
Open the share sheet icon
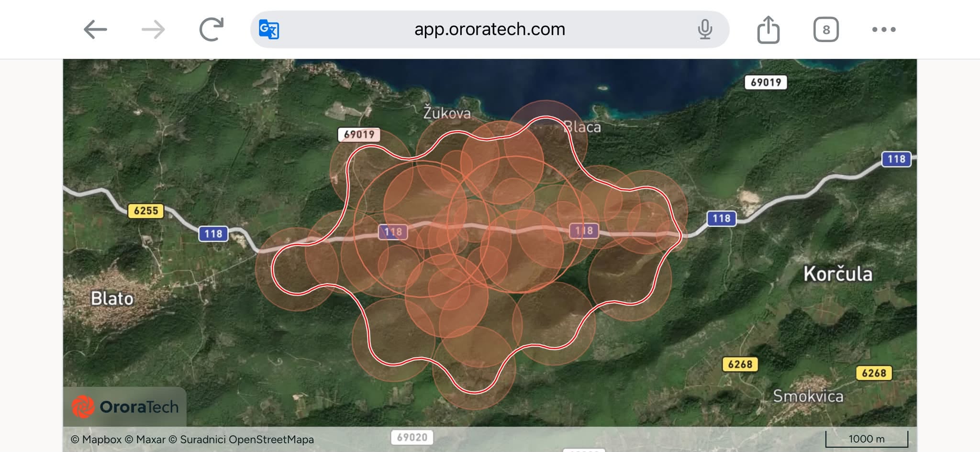(768, 30)
